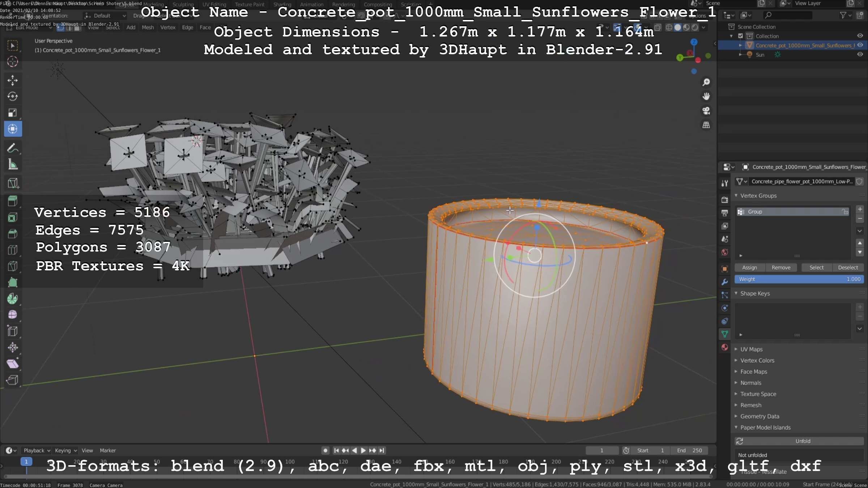Toggle use preview range clock icon
The image size is (868, 488).
(626, 450)
